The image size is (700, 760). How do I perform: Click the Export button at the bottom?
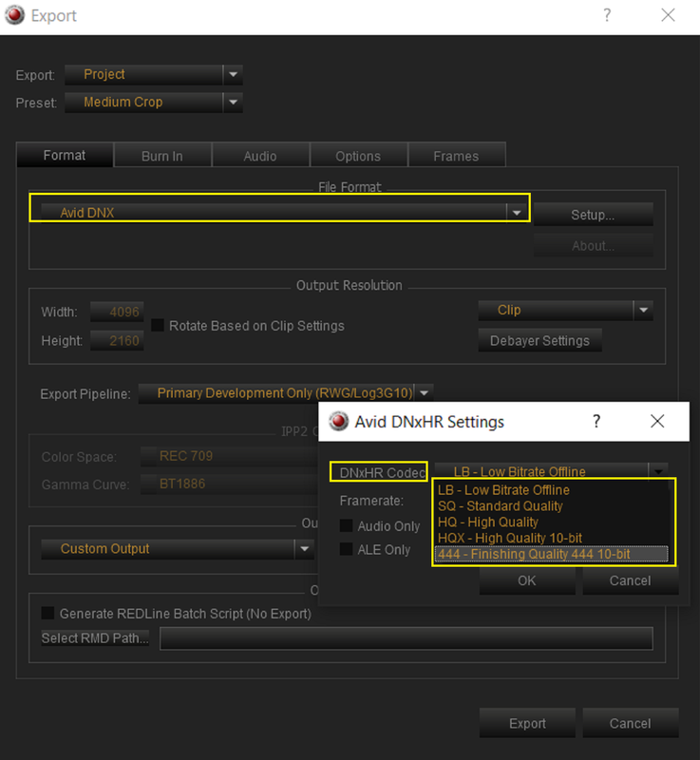pyautogui.click(x=527, y=723)
